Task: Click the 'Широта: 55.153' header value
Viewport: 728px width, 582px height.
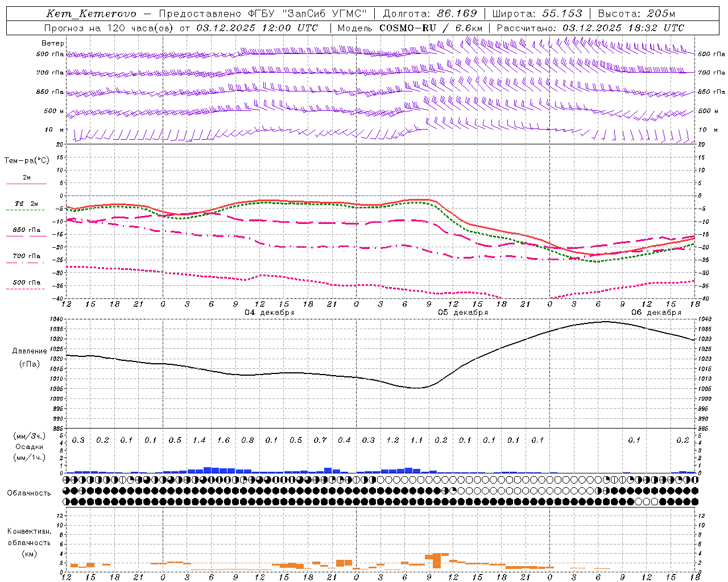Action: pos(537,14)
